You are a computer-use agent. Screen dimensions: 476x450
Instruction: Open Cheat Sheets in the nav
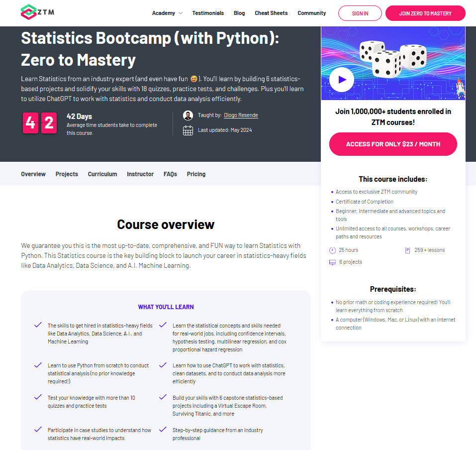[271, 13]
